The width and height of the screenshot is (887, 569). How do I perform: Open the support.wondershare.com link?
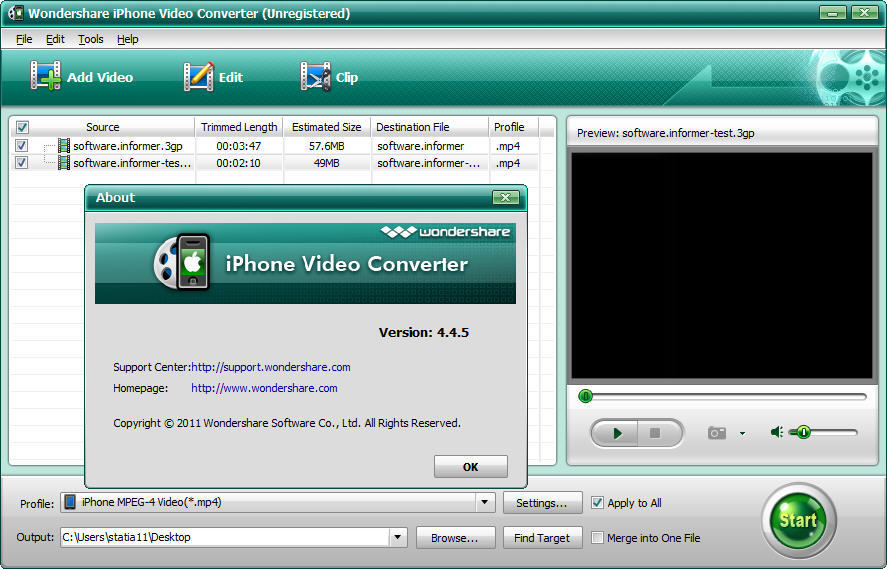(270, 367)
